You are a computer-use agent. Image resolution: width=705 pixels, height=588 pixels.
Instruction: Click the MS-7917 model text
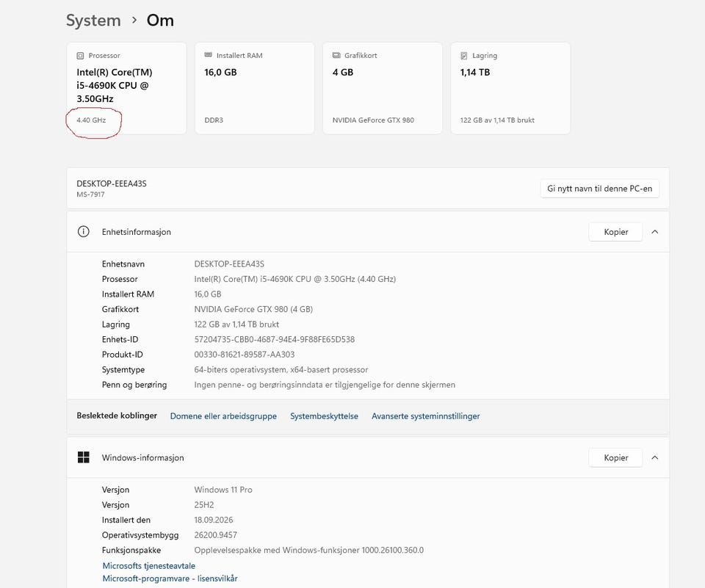tap(90, 195)
